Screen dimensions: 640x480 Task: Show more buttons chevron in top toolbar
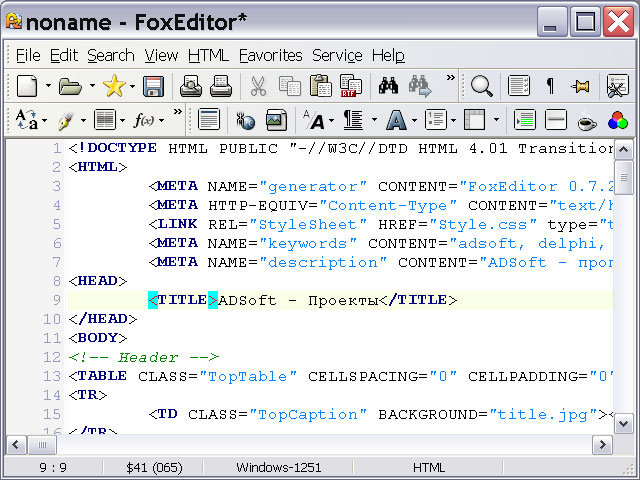pyautogui.click(x=451, y=78)
